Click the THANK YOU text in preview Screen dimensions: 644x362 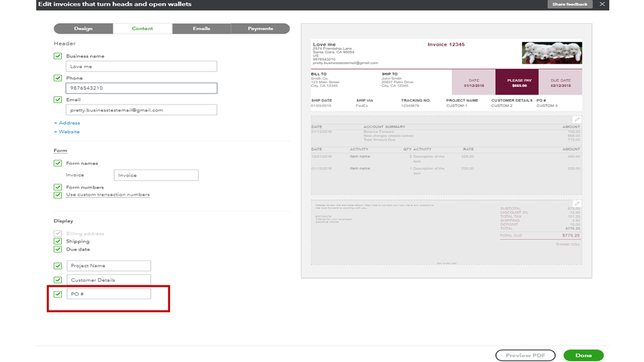(x=567, y=245)
